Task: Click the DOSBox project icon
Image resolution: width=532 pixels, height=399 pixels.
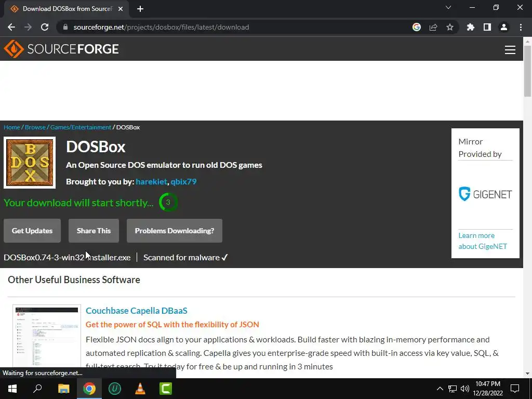Action: coord(30,163)
